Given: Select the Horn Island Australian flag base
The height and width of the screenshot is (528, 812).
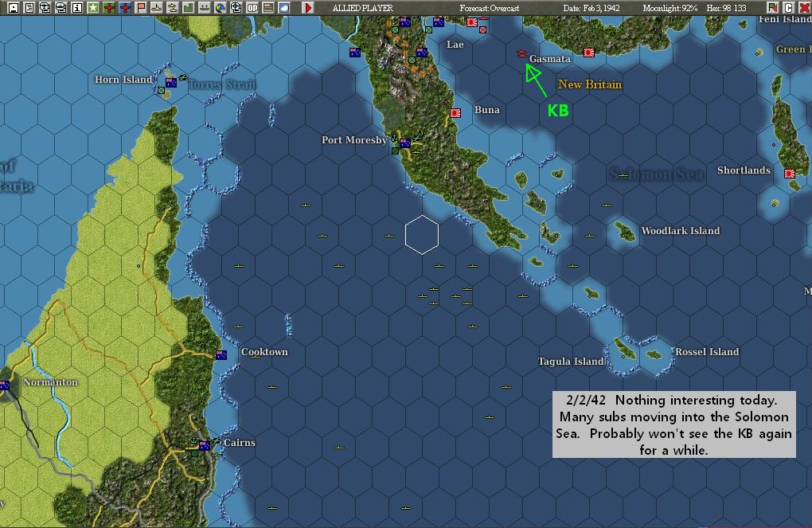Looking at the screenshot, I should tap(171, 82).
